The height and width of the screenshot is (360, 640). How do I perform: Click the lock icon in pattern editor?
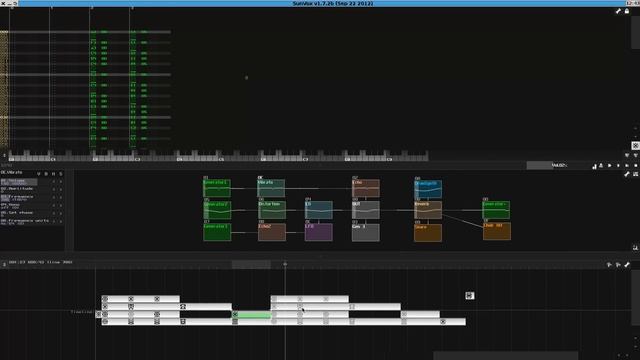(x=627, y=11)
